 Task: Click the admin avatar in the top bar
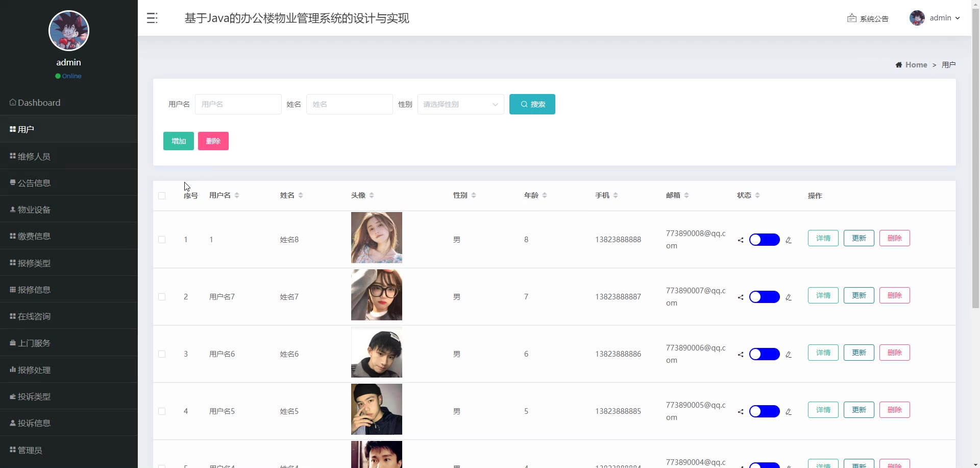917,18
